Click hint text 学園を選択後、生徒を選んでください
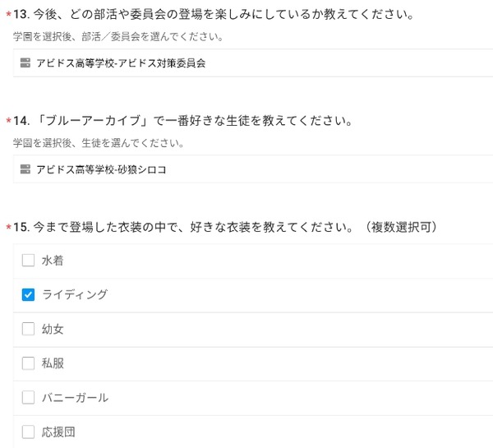The height and width of the screenshot is (448, 493). (x=99, y=143)
